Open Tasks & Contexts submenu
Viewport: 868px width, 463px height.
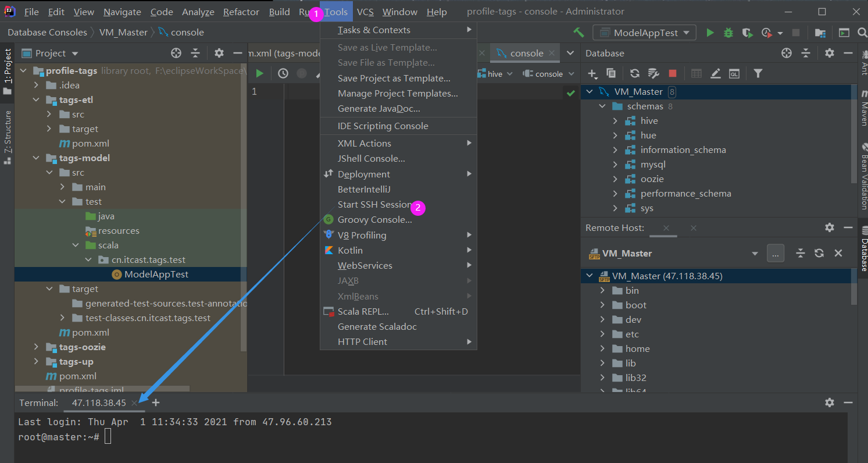(x=398, y=30)
